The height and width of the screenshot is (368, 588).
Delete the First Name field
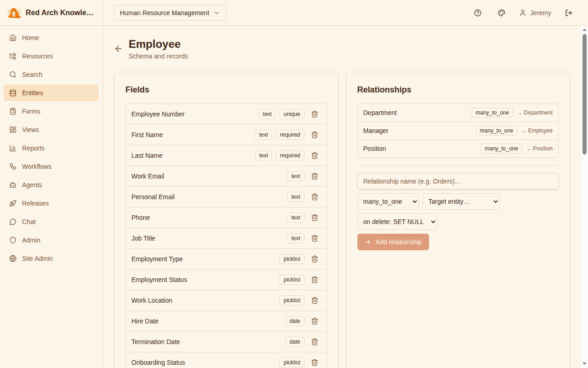tap(315, 135)
